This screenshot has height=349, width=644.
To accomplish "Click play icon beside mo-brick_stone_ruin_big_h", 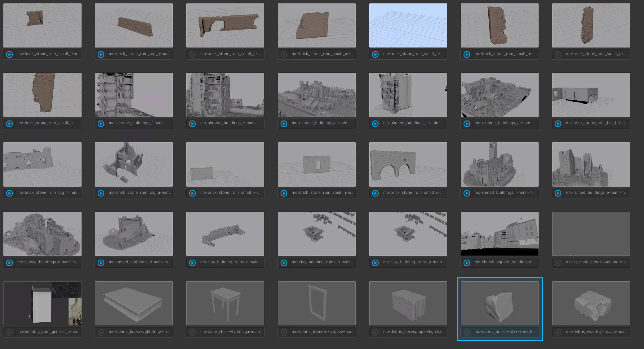I will (558, 124).
